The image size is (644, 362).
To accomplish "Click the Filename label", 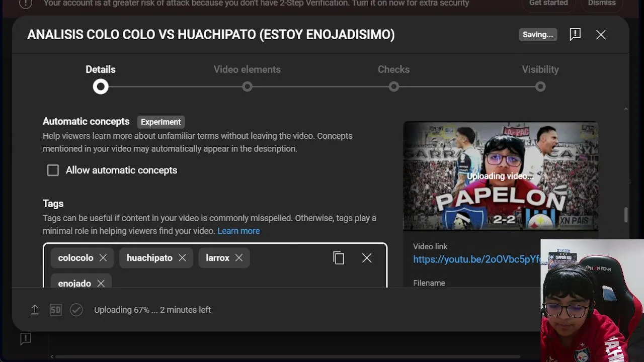I will pos(429,283).
